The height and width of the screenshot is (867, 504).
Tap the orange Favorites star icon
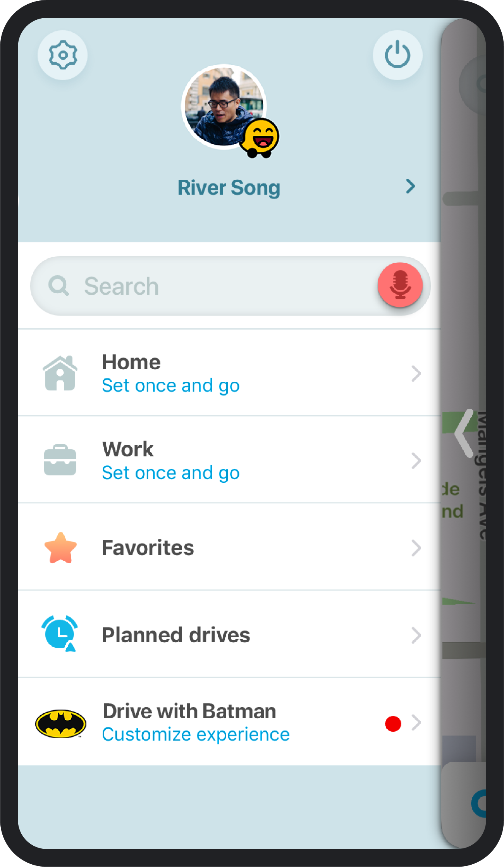[60, 547]
